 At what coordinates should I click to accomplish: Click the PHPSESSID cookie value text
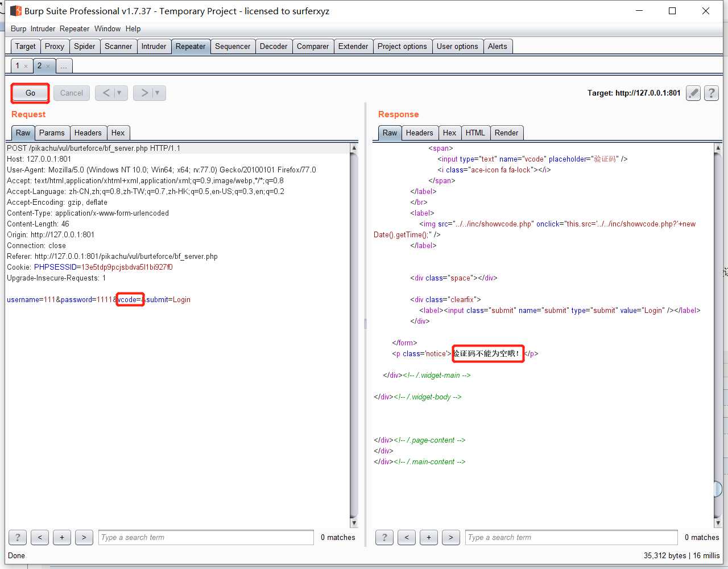127,267
